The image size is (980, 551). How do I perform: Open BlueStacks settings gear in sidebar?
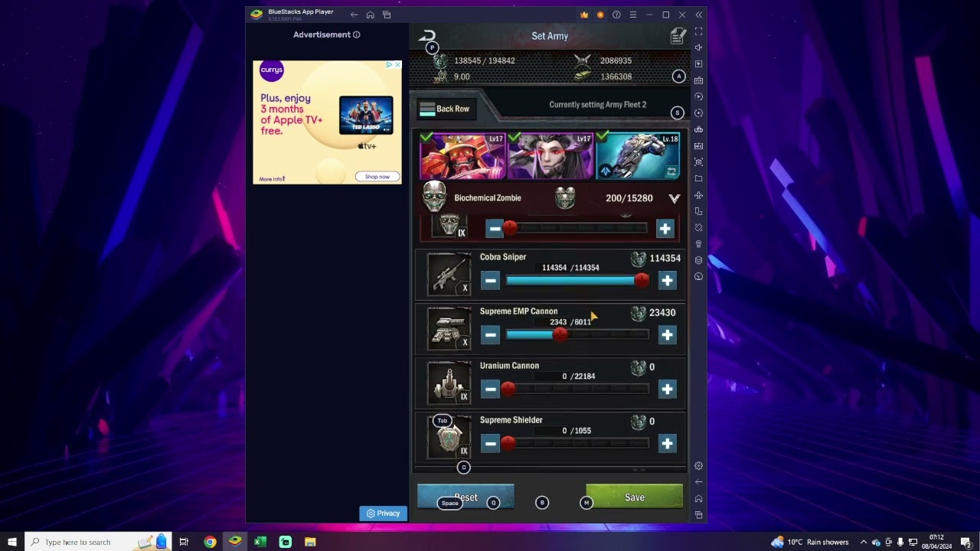(x=698, y=465)
